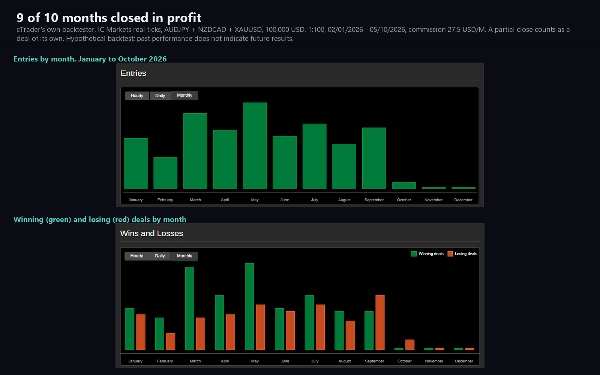Click 'December' axis label in Wins and Losses
Screen dimensions: 600x375
pyautogui.click(x=464, y=361)
